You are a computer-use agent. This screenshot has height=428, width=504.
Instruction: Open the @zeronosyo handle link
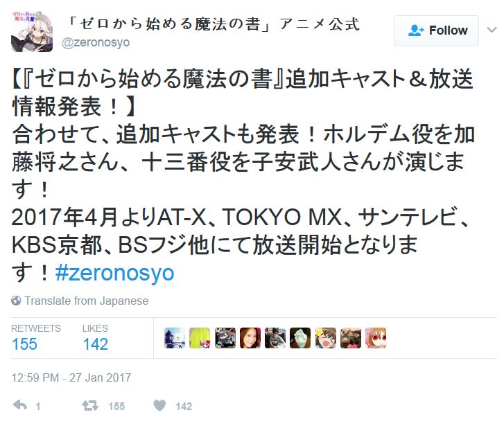(x=96, y=42)
